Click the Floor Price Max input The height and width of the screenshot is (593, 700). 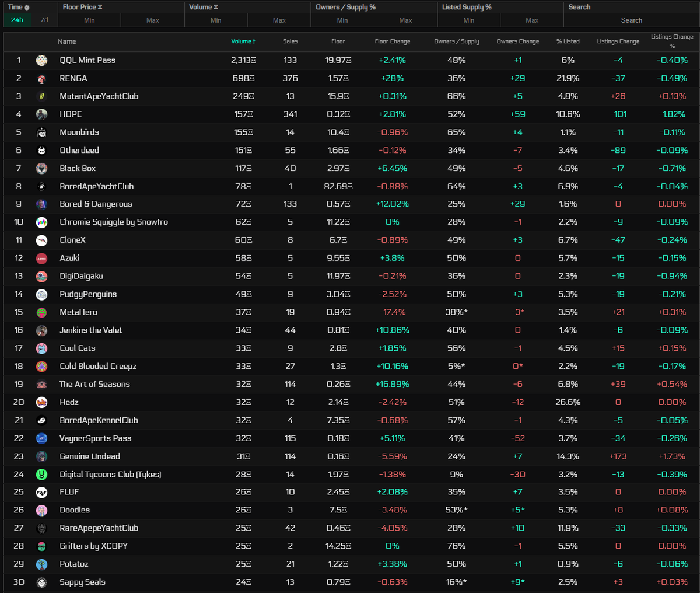(x=153, y=20)
